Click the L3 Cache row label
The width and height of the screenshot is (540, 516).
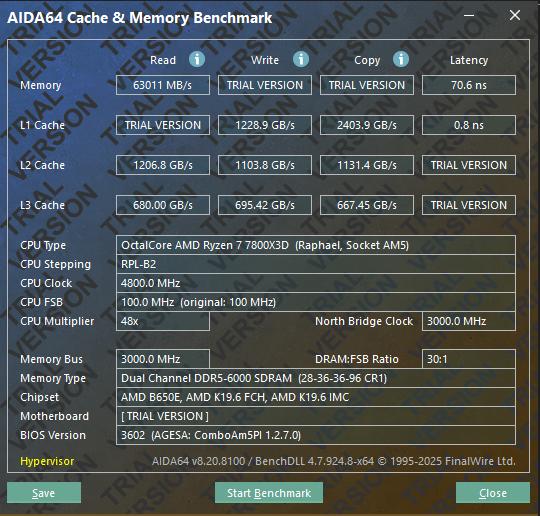[42, 205]
